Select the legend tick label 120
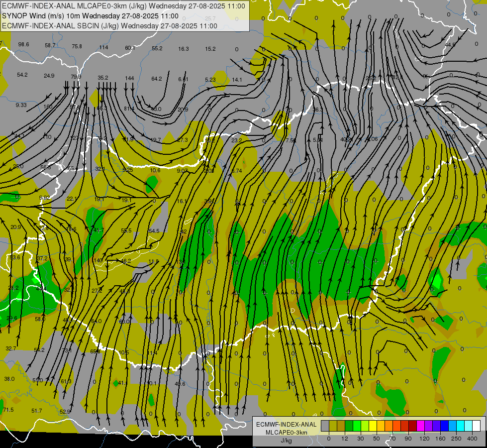 425,439
